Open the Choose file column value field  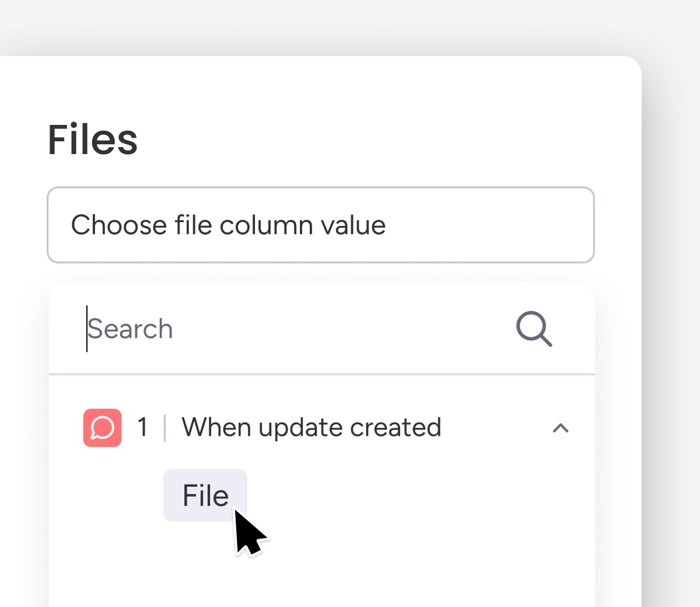321,225
